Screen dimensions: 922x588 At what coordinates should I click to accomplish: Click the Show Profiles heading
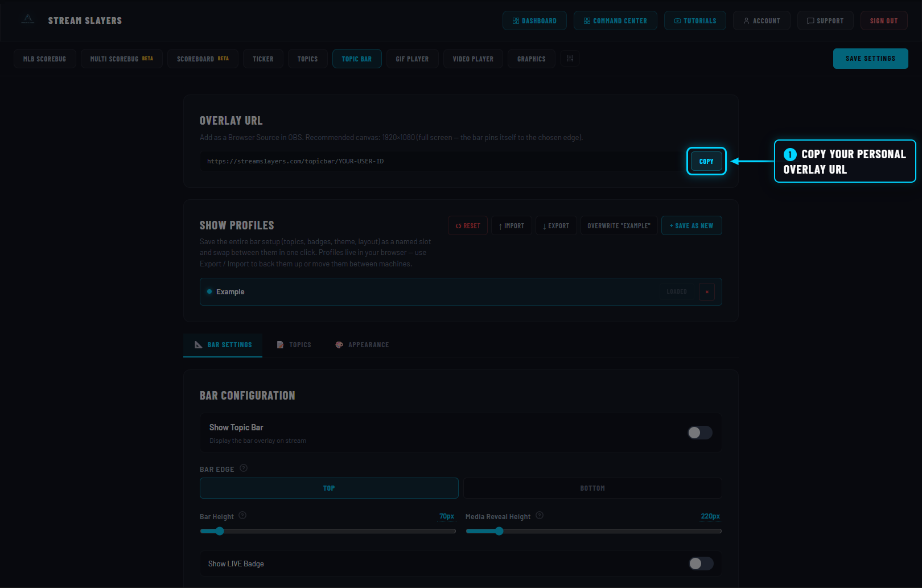click(237, 225)
